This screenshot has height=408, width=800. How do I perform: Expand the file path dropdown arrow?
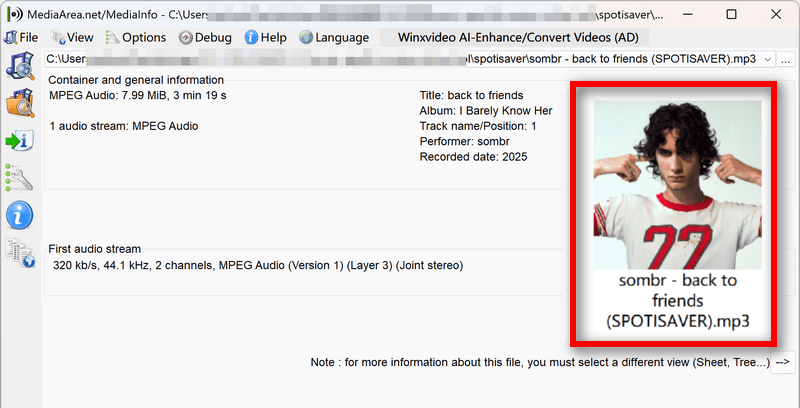pyautogui.click(x=767, y=59)
